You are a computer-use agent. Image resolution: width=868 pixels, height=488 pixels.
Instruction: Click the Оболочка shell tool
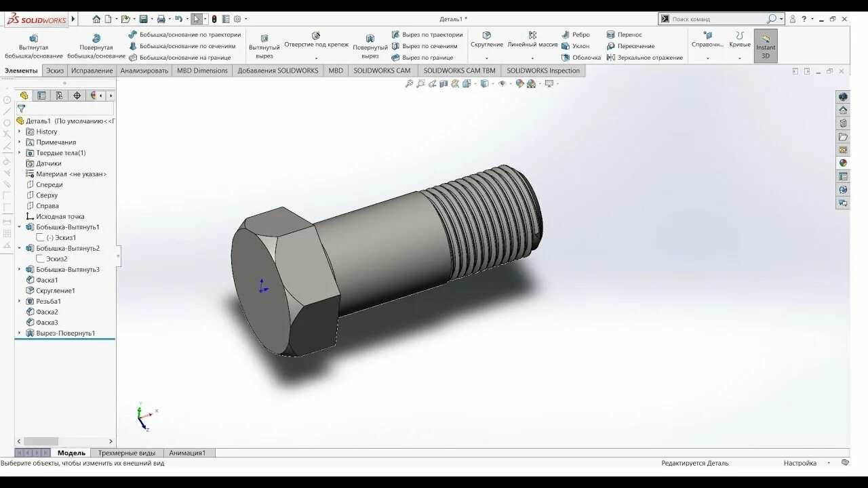(581, 58)
